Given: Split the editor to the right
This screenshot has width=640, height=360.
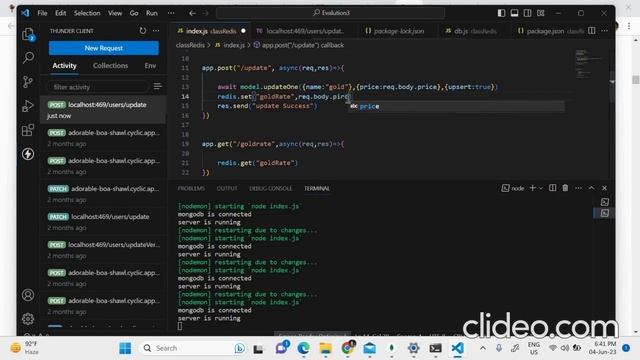Looking at the screenshot, I should [591, 31].
